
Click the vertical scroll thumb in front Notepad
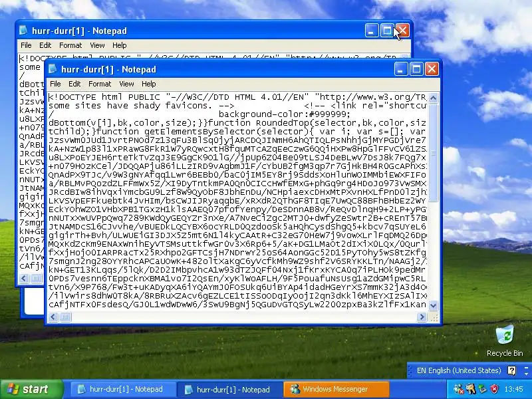tap(433, 152)
